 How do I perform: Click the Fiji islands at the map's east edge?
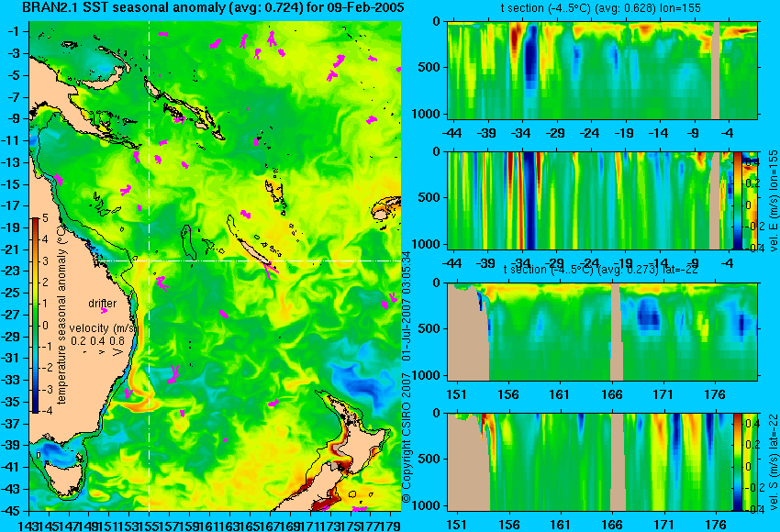386,209
